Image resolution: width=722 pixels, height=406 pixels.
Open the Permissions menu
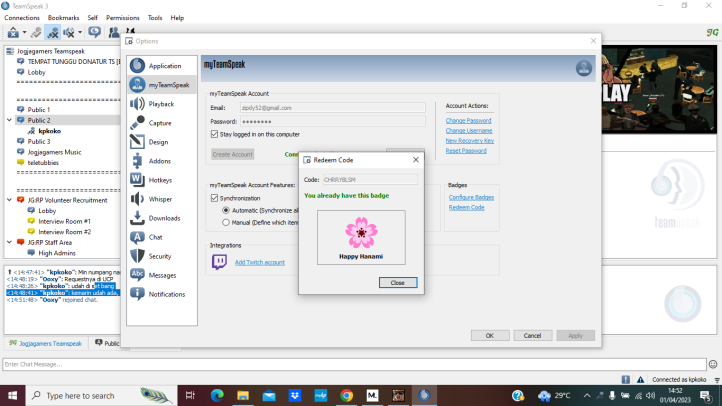pos(122,17)
